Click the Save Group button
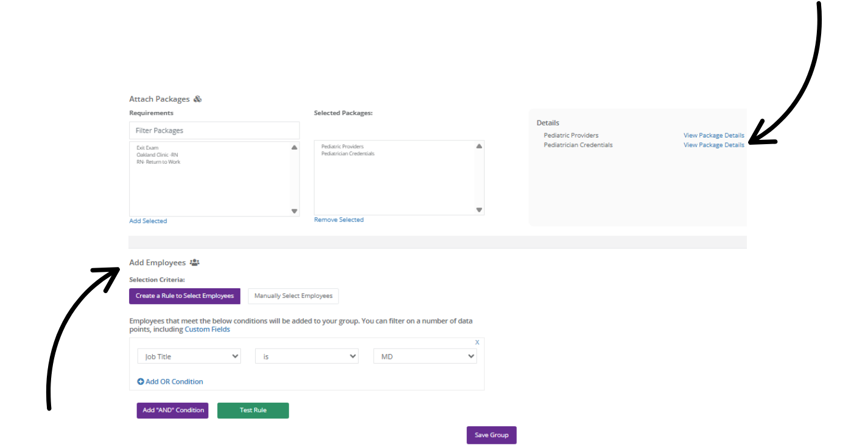 [492, 435]
